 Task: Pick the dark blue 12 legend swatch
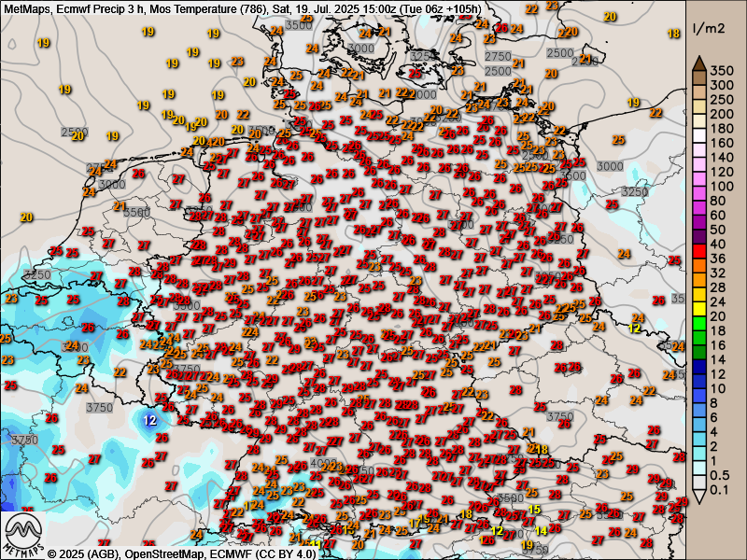pos(698,371)
